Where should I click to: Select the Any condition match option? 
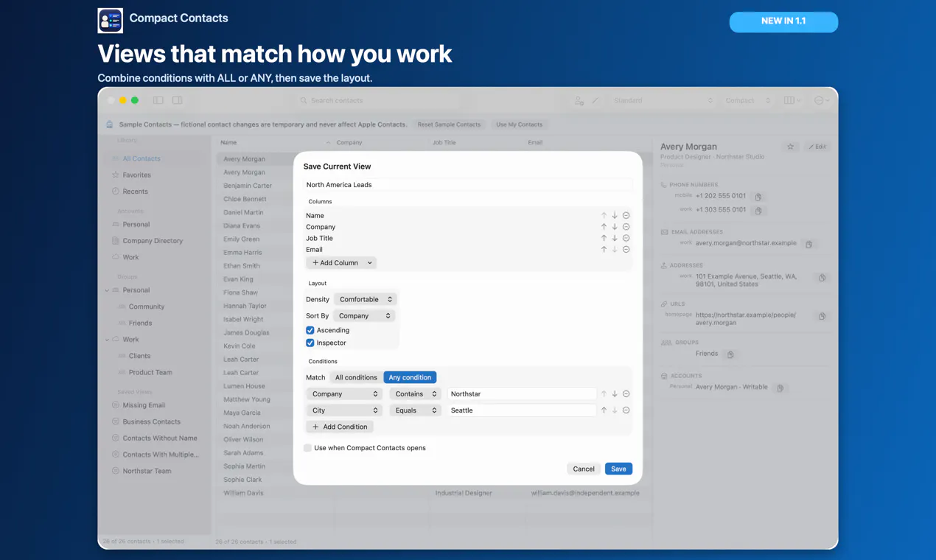pos(410,377)
